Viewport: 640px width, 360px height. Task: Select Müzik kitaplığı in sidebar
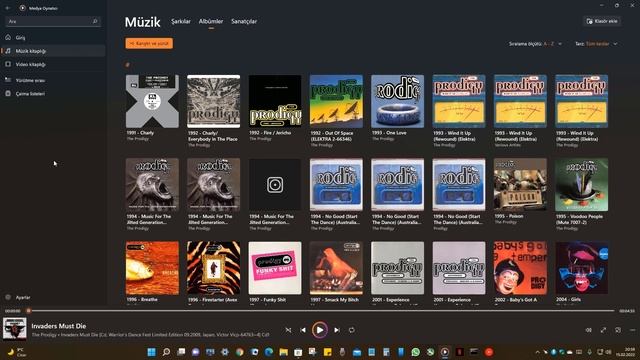tap(53, 51)
